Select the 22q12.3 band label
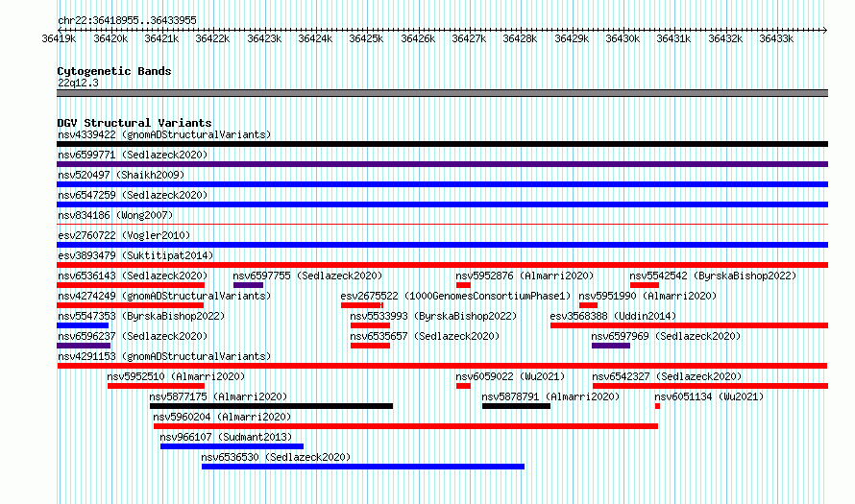Image resolution: width=855 pixels, height=504 pixels. [79, 83]
